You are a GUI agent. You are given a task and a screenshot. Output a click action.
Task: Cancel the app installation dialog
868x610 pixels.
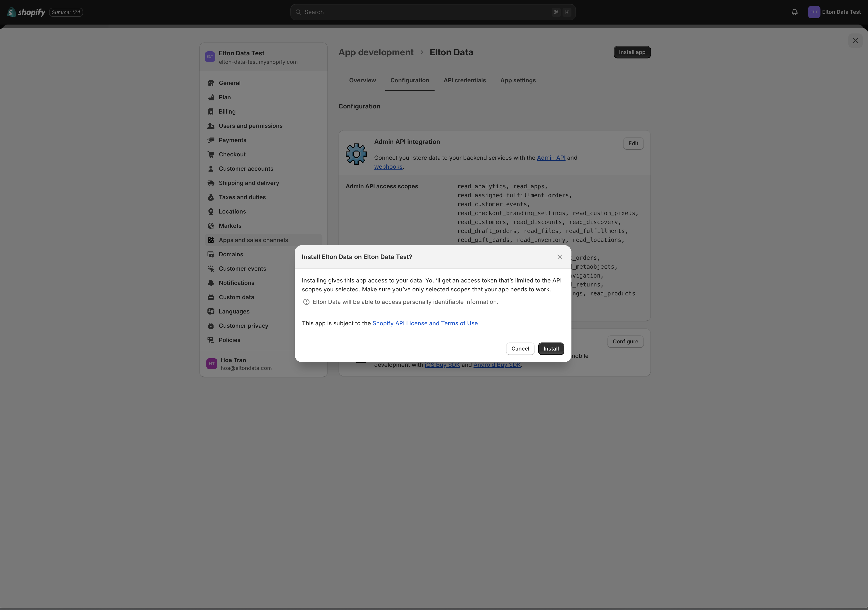click(x=520, y=349)
